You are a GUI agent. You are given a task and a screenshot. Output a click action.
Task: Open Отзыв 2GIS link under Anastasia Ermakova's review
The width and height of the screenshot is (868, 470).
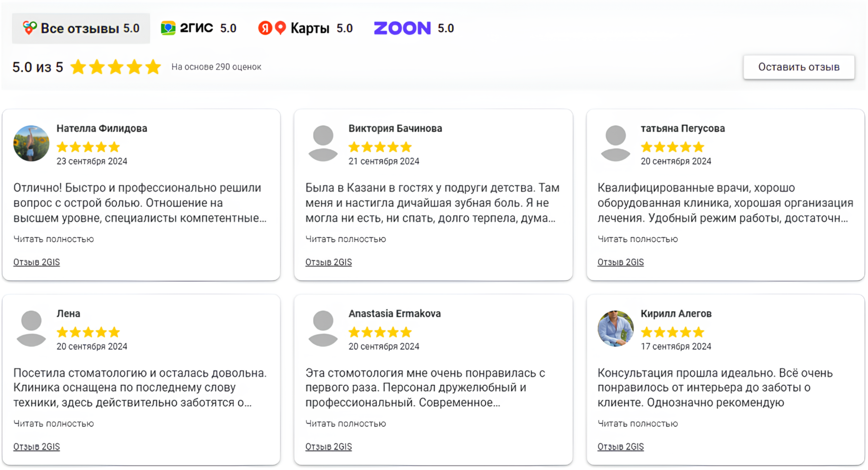click(328, 447)
